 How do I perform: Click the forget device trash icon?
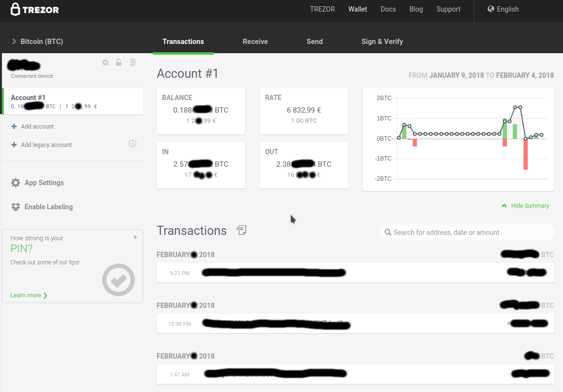(x=133, y=62)
